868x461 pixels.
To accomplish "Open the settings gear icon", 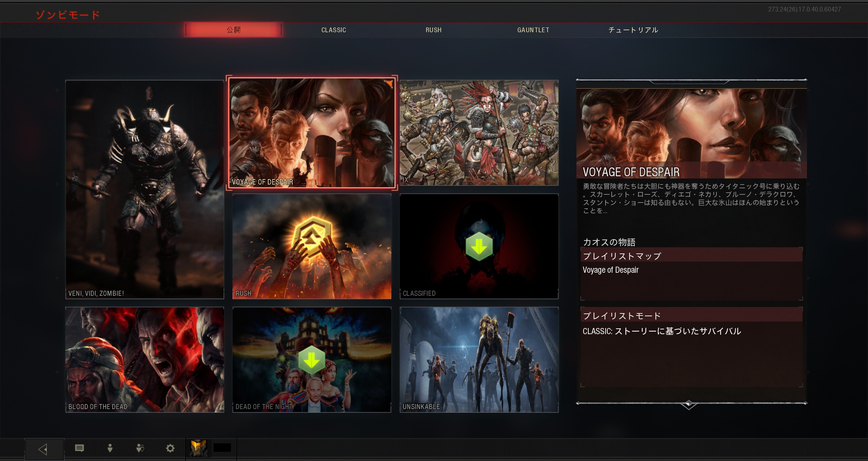I will (170, 448).
